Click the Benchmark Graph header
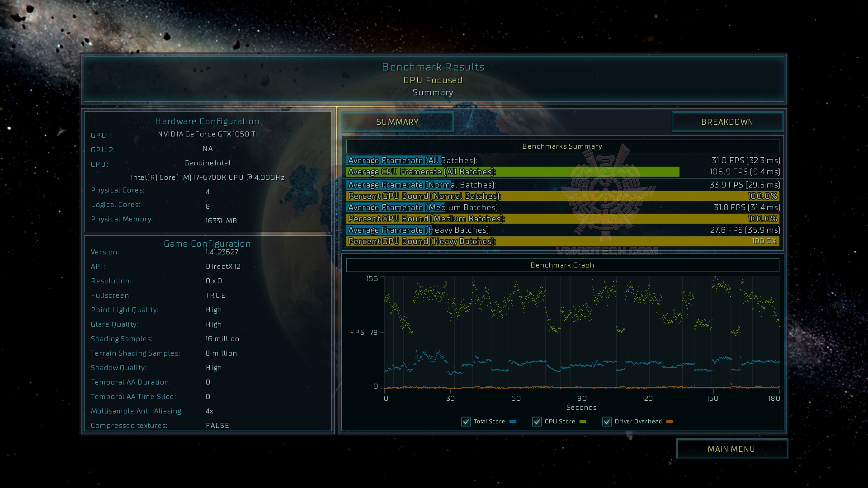868x488 pixels. pos(562,265)
